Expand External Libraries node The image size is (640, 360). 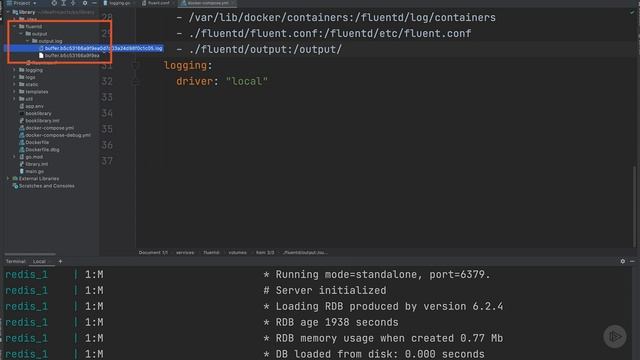(8, 179)
